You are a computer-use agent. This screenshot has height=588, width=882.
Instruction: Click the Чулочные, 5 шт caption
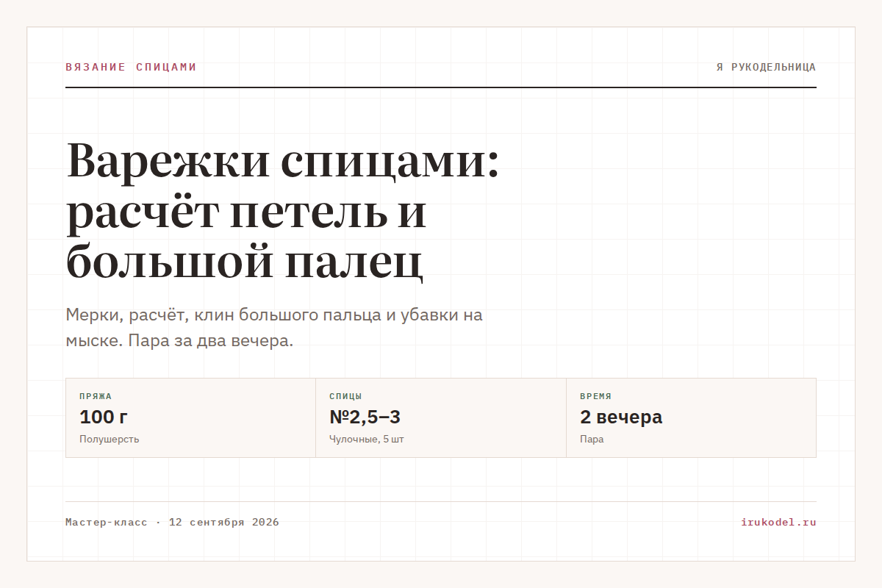[x=367, y=440]
